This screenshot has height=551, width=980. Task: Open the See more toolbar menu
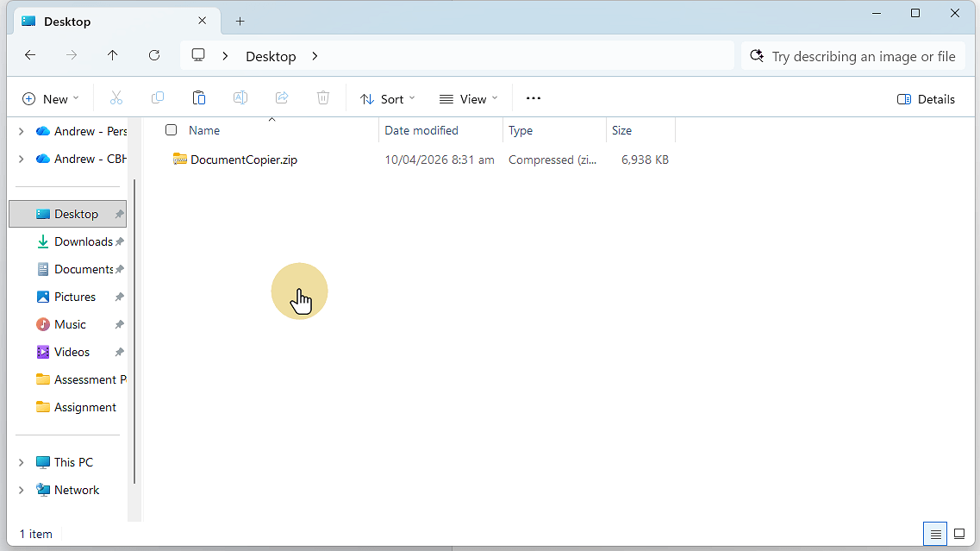coord(533,98)
